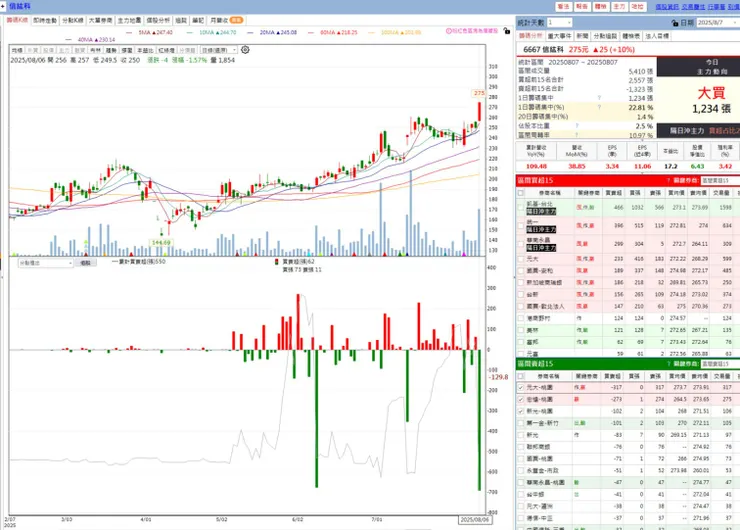
Task: Uncheck the 新光-桃園 seller row checkbox
Action: pyautogui.click(x=521, y=411)
